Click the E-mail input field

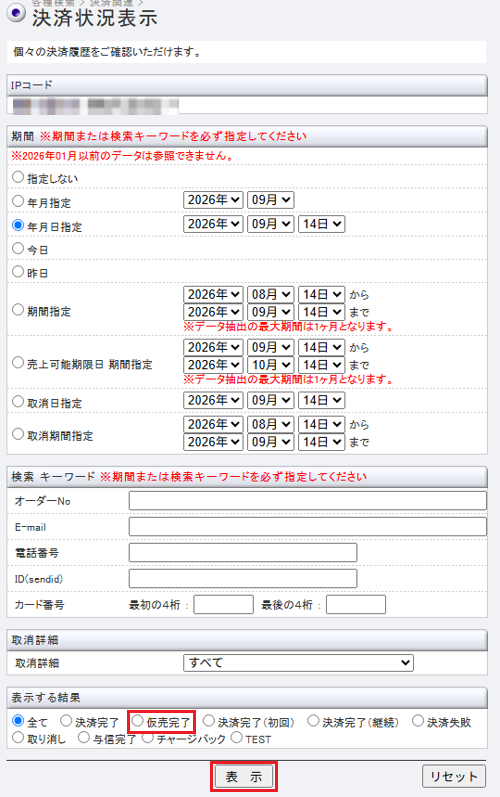coord(307,527)
